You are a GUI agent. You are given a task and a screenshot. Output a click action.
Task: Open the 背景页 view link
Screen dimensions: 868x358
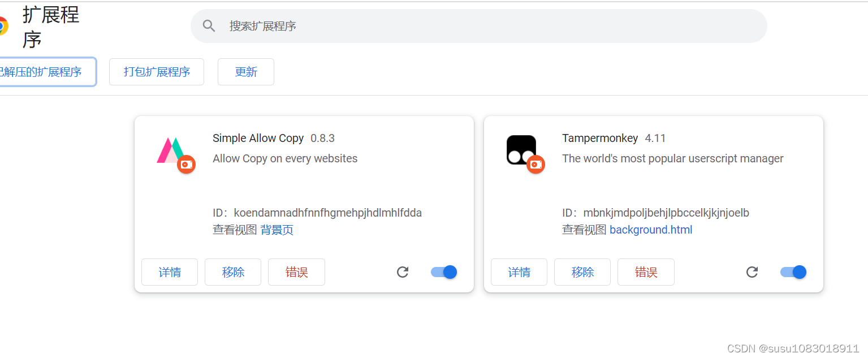pos(277,230)
